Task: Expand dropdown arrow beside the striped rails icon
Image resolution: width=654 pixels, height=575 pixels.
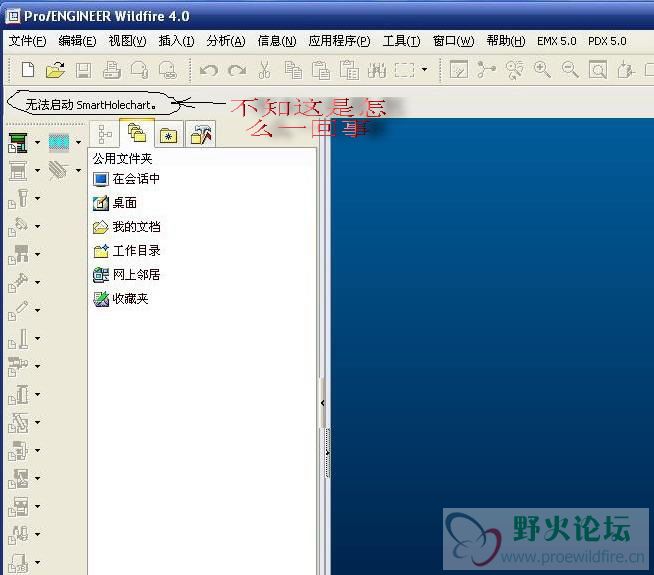Action: pyautogui.click(x=78, y=171)
